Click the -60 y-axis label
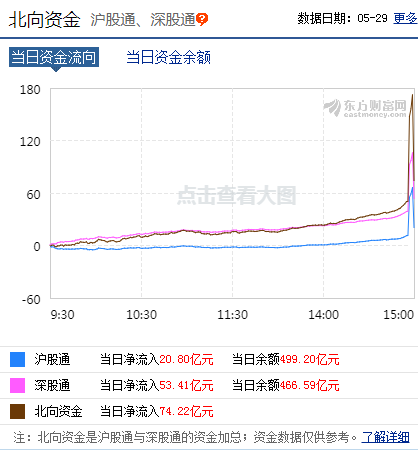The height and width of the screenshot is (450, 418). tap(31, 300)
